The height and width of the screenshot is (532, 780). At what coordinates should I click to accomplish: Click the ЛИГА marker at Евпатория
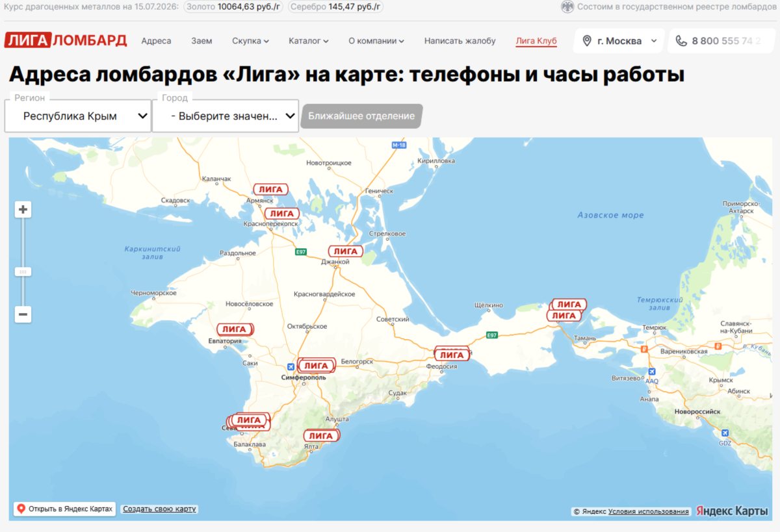(235, 329)
